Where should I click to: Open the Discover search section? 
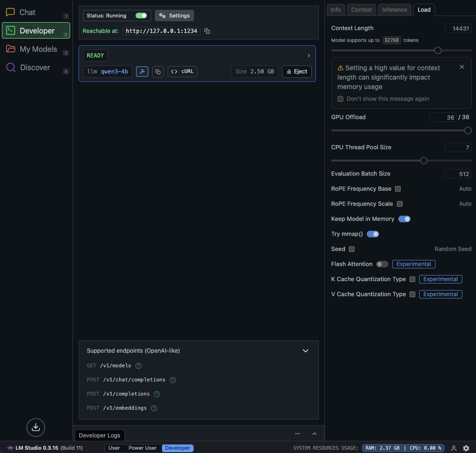pos(36,67)
